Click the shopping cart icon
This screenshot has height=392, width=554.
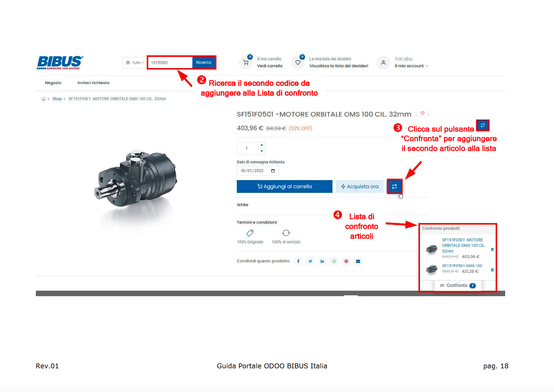click(x=246, y=62)
